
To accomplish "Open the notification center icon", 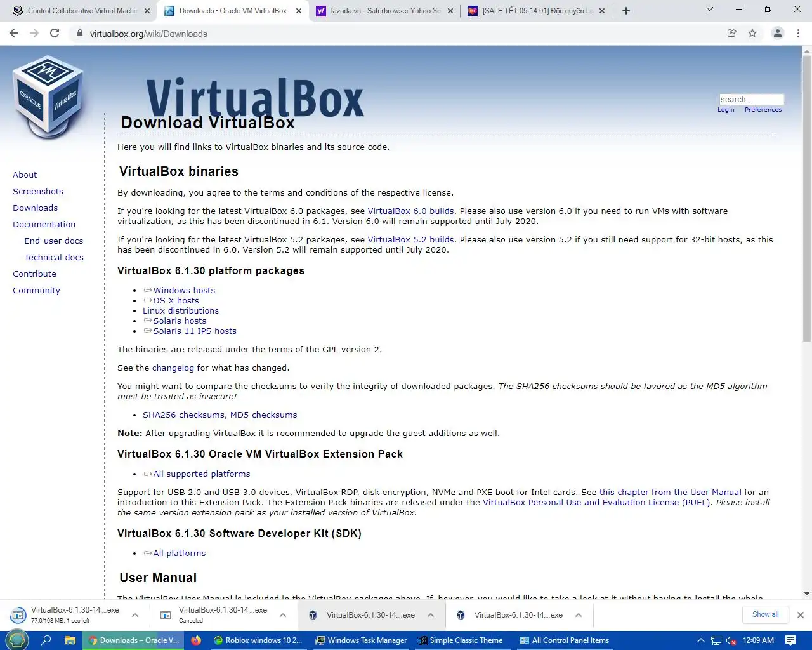I will point(790,640).
